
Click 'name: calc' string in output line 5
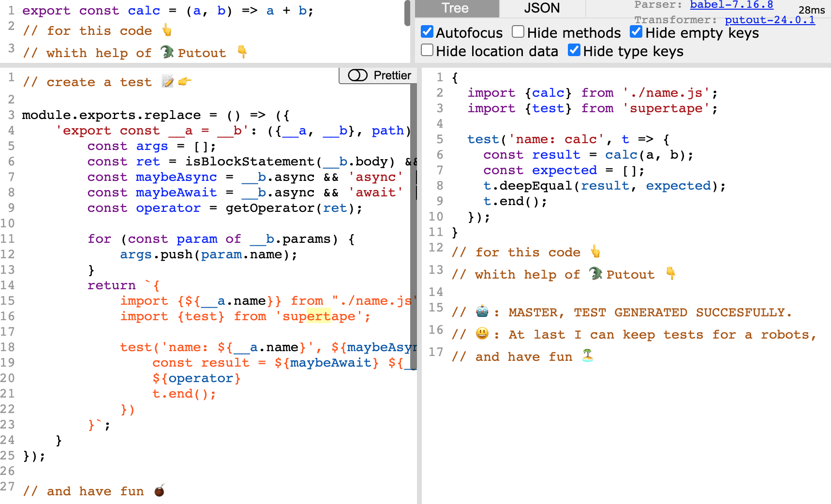pyautogui.click(x=556, y=139)
